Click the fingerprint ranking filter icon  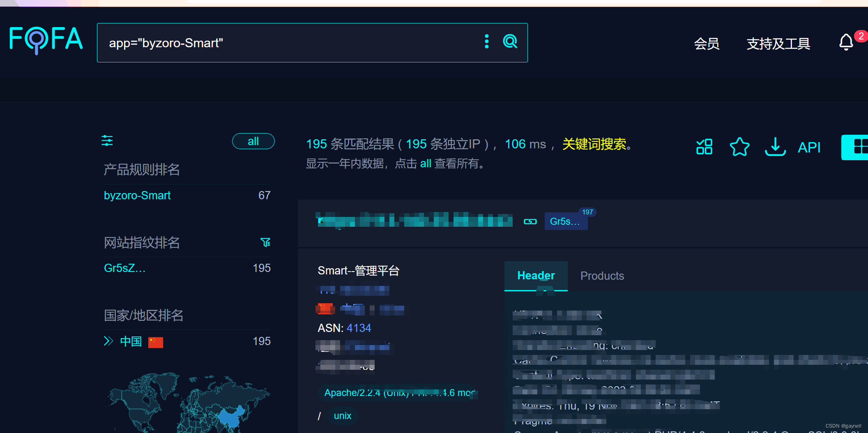pyautogui.click(x=265, y=242)
